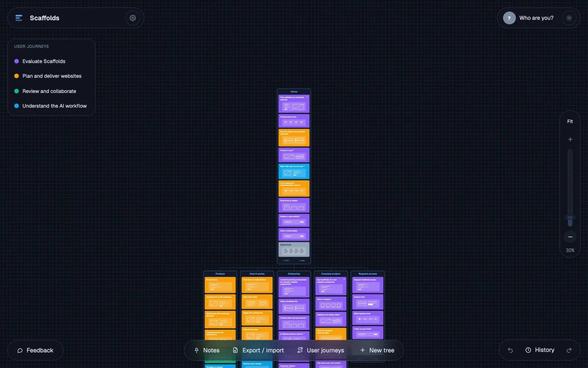Select 'Architecture as the backbone' block
The image size is (588, 368).
(x=220, y=302)
